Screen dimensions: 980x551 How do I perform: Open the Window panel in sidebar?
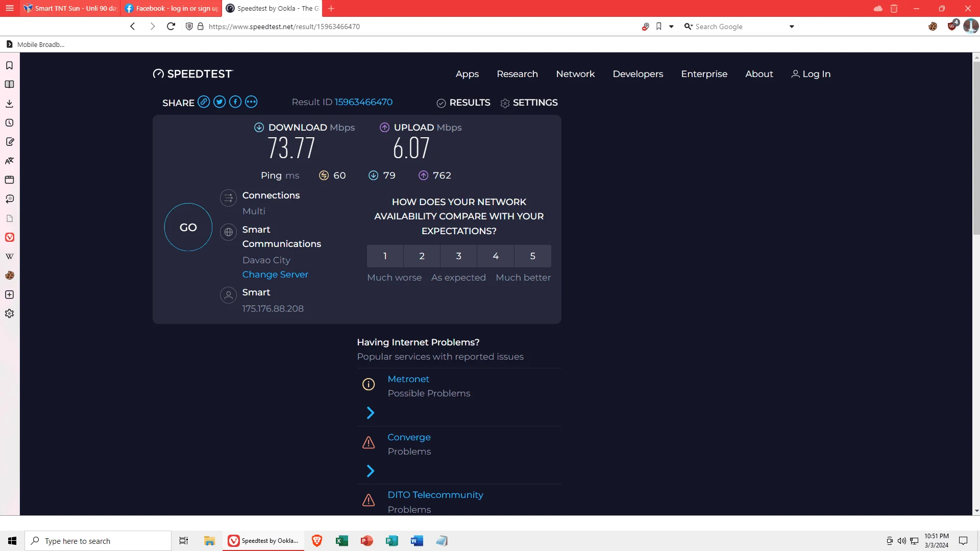[x=9, y=180]
